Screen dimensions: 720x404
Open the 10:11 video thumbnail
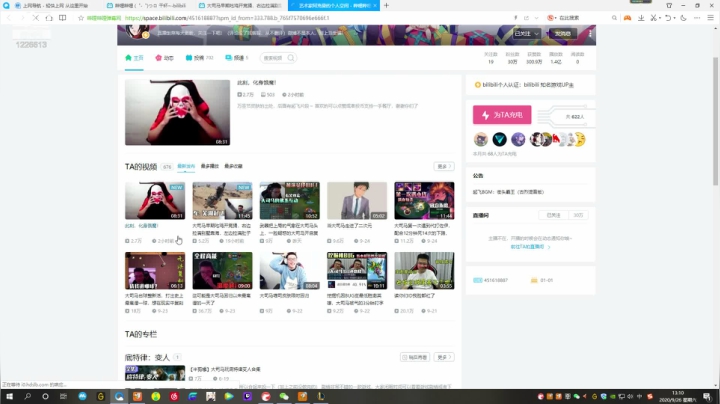357,271
